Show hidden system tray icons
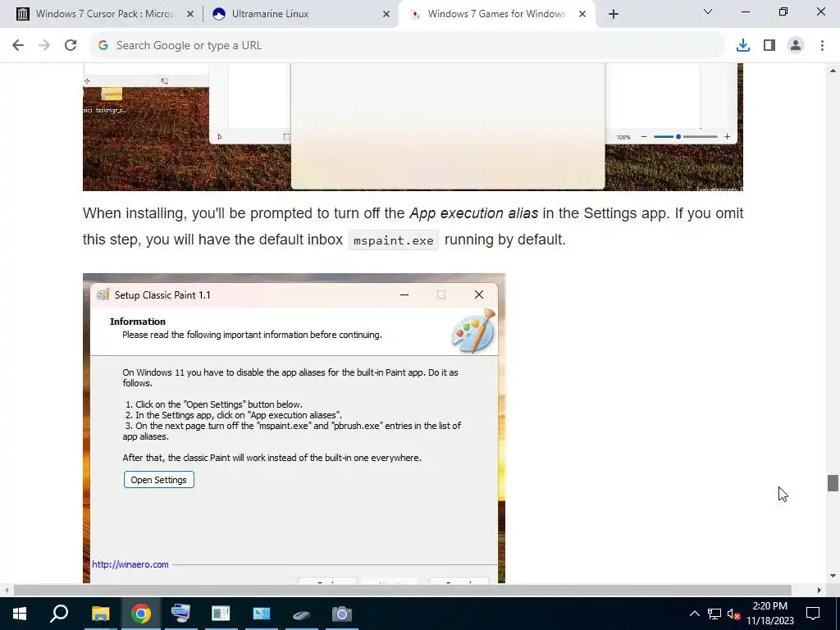Screen dimensions: 840x630 694,614
